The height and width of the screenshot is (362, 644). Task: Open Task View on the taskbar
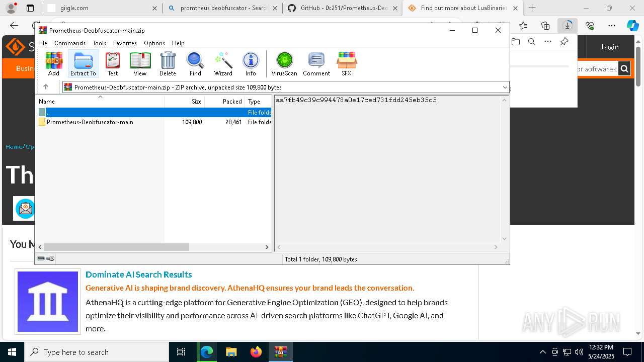(x=181, y=352)
